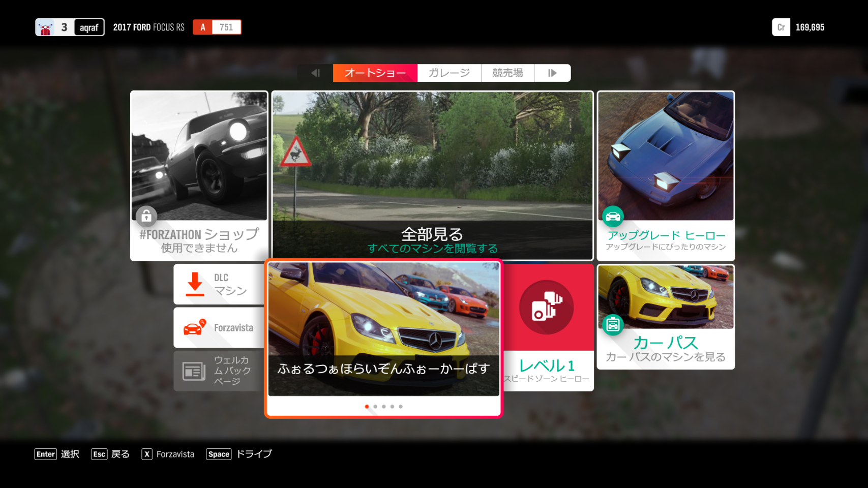Select the fourth carousel dot
This screenshot has height=488, width=868.
click(x=392, y=407)
